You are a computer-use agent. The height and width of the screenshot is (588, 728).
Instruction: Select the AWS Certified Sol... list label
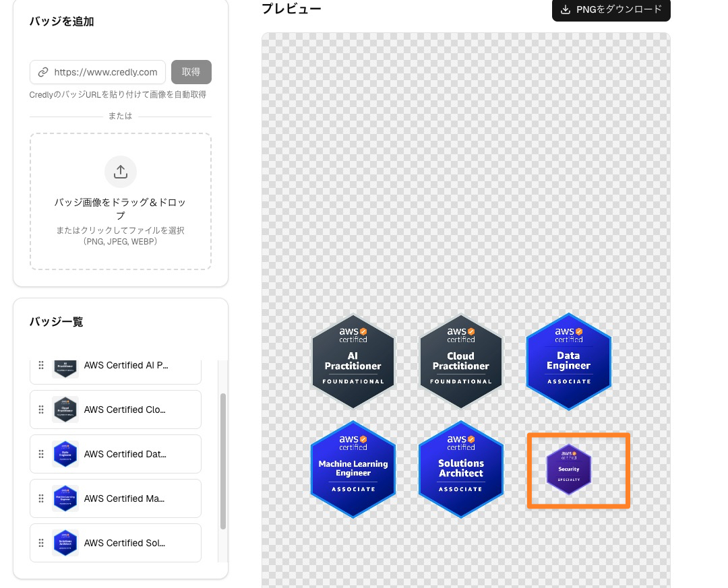(x=125, y=543)
